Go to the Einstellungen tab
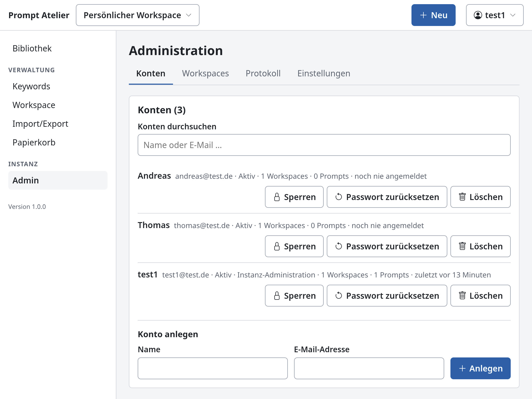This screenshot has width=532, height=399. pos(324,74)
